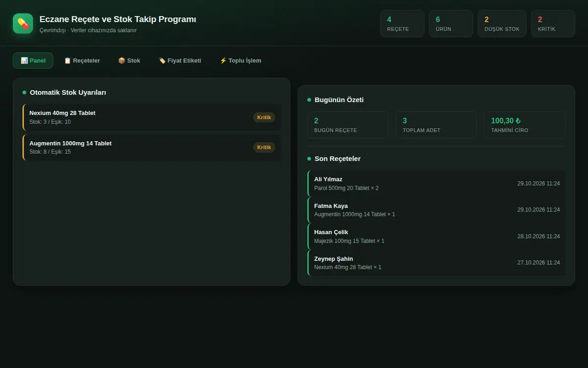Select Augmentin 1000mg title in stock alerts
The height and width of the screenshot is (368, 588).
pyautogui.click(x=71, y=143)
